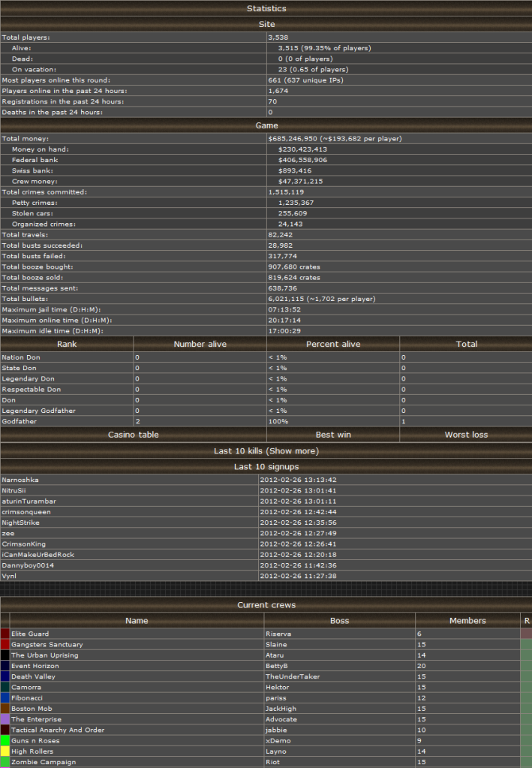View boss xDemo's profile

278,740
